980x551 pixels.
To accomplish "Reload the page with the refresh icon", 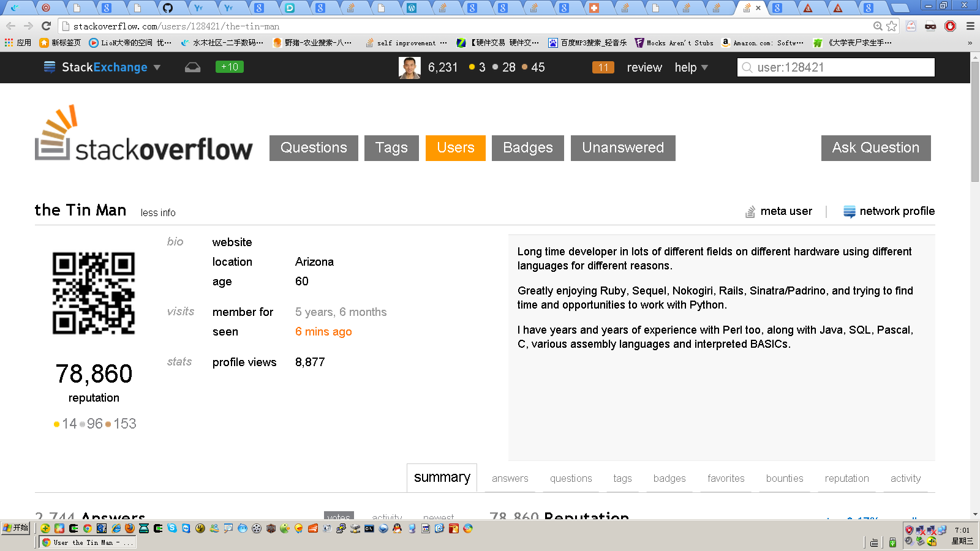I will click(x=46, y=26).
